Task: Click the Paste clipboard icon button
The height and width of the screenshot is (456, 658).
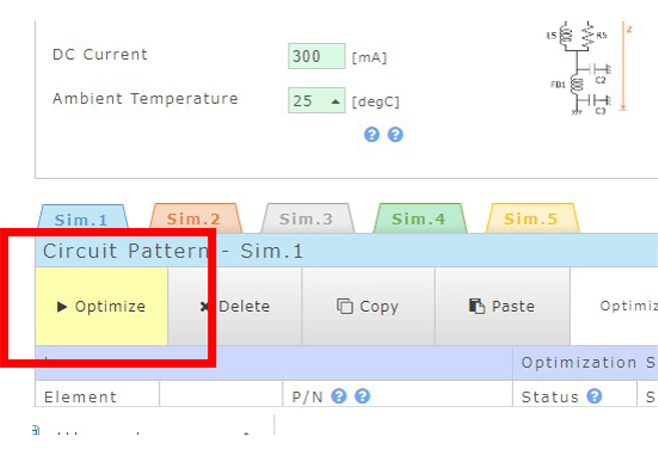Action: pos(501,307)
